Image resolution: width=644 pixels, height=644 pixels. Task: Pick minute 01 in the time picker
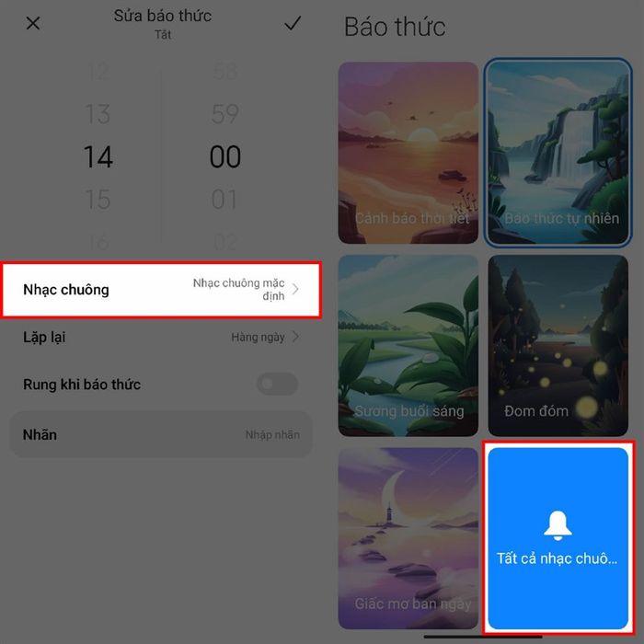click(x=224, y=200)
